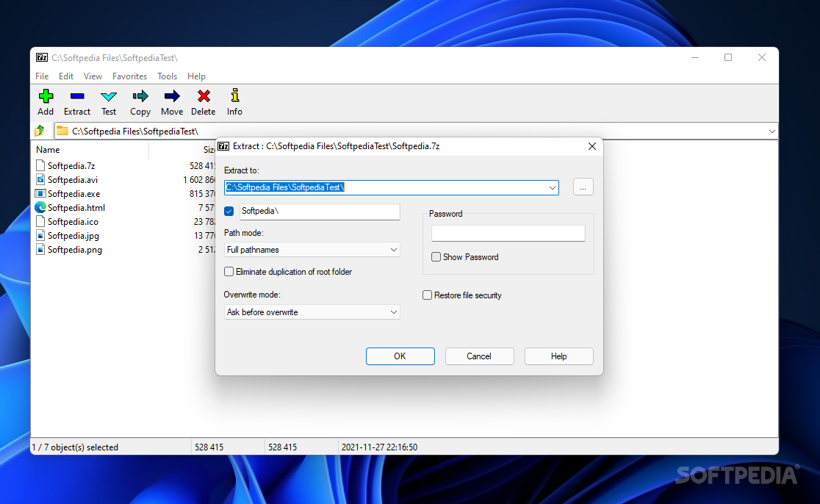Click the 7z icon in Extract dialog title
Screen dimensions: 820x504
[x=223, y=146]
